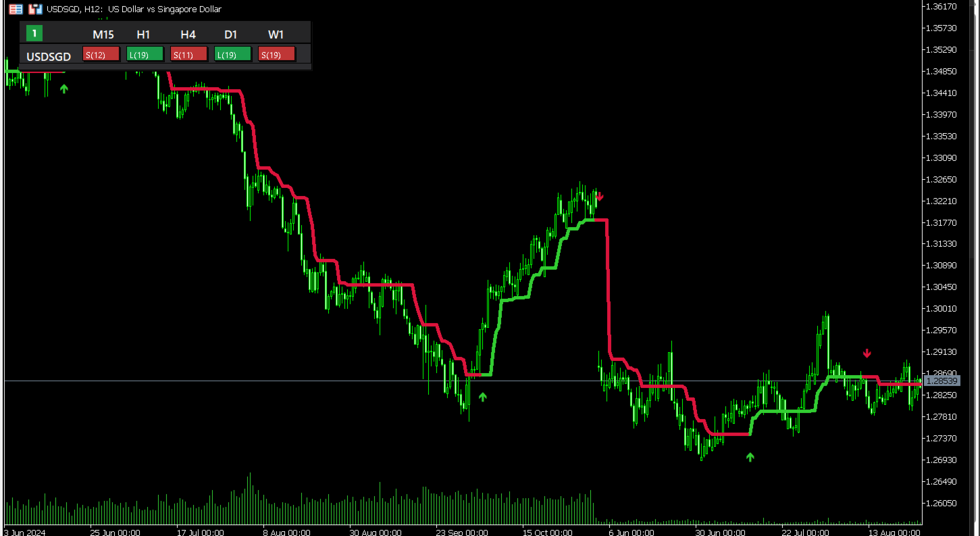The width and height of the screenshot is (980, 536).
Task: Click the 1.36170 price scale label
Action: 943,7
